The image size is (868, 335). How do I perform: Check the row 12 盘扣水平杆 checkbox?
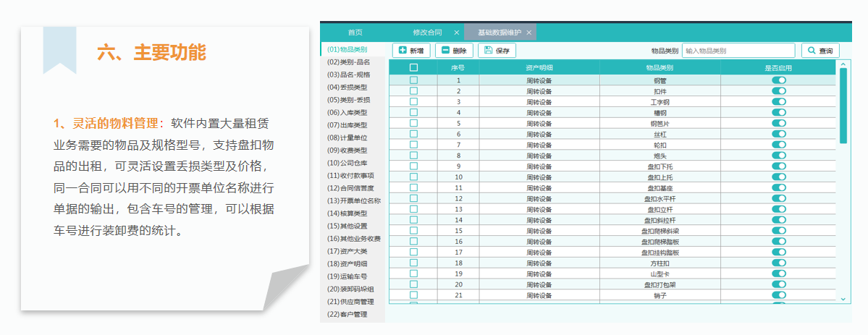413,198
